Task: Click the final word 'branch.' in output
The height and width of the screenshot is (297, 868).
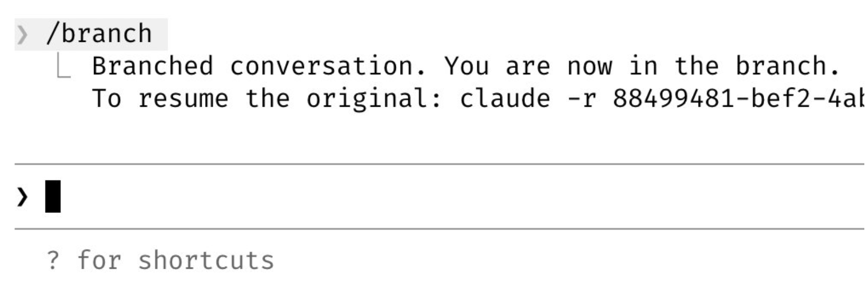Action: pyautogui.click(x=788, y=66)
